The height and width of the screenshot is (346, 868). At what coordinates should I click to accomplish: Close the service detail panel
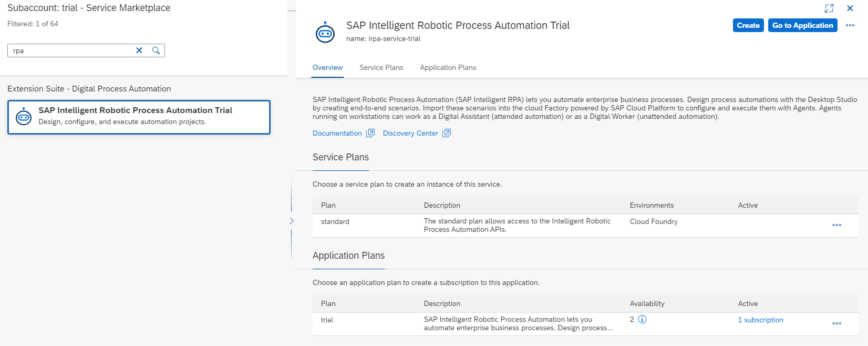[x=850, y=8]
